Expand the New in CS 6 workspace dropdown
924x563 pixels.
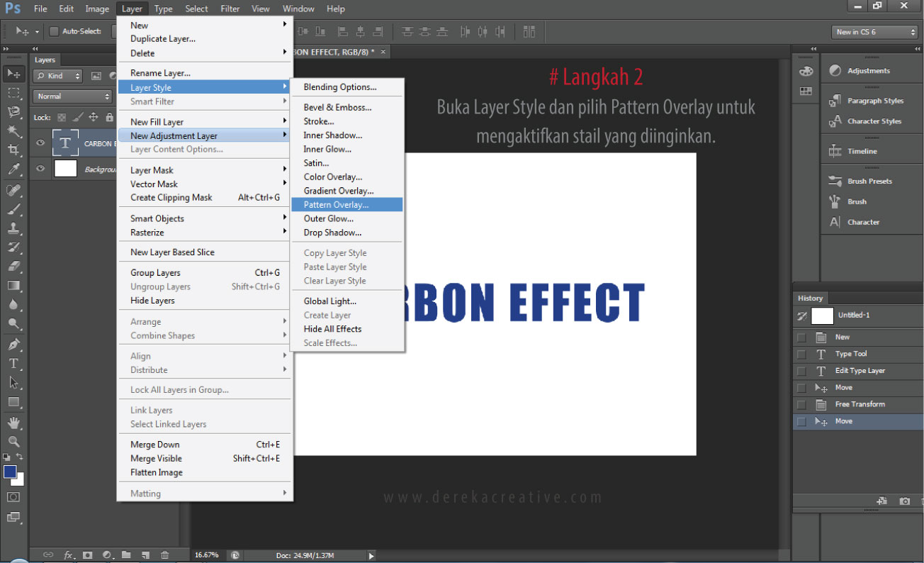[x=874, y=32]
